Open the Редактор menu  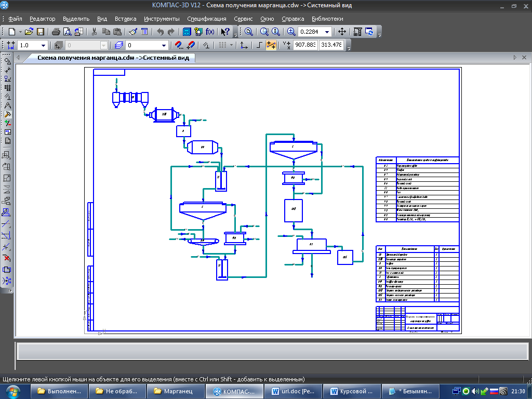point(43,19)
